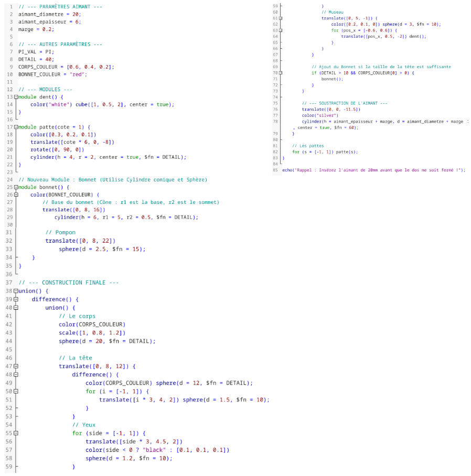
Task: Collapse the for (i = [-1, 1]) loop fold
Action: [x=16, y=392]
